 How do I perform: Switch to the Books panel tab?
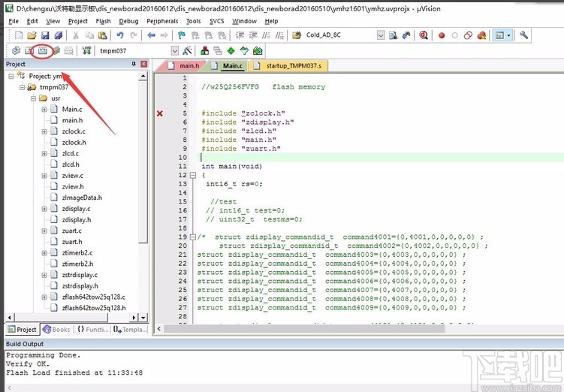point(56,330)
